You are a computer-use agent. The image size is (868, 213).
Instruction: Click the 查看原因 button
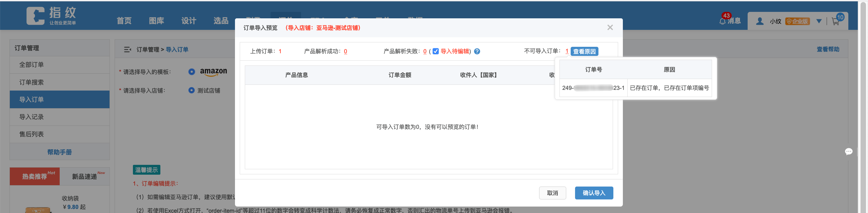584,52
